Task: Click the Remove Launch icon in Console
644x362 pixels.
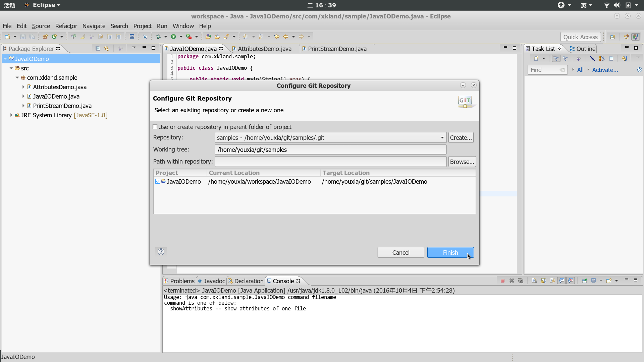Action: coord(512,281)
